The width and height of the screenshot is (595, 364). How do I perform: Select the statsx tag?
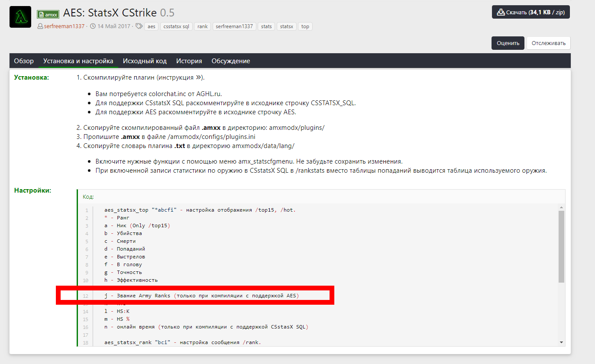click(287, 26)
